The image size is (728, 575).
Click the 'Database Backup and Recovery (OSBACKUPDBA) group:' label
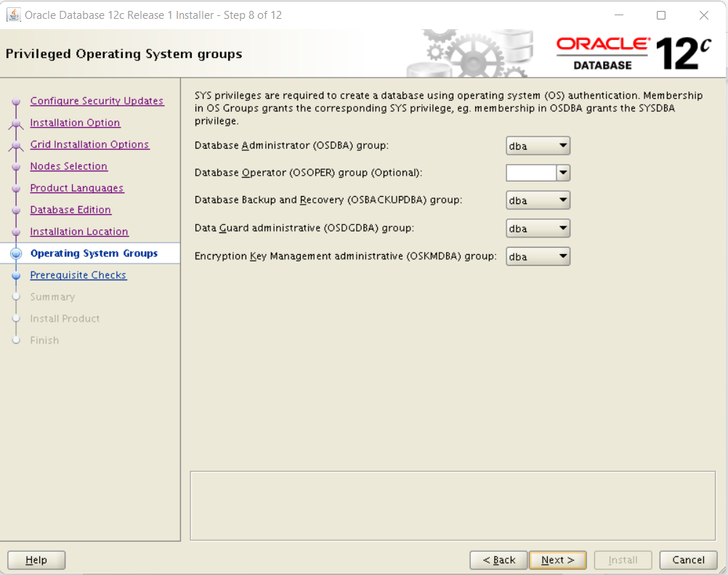[x=328, y=200]
